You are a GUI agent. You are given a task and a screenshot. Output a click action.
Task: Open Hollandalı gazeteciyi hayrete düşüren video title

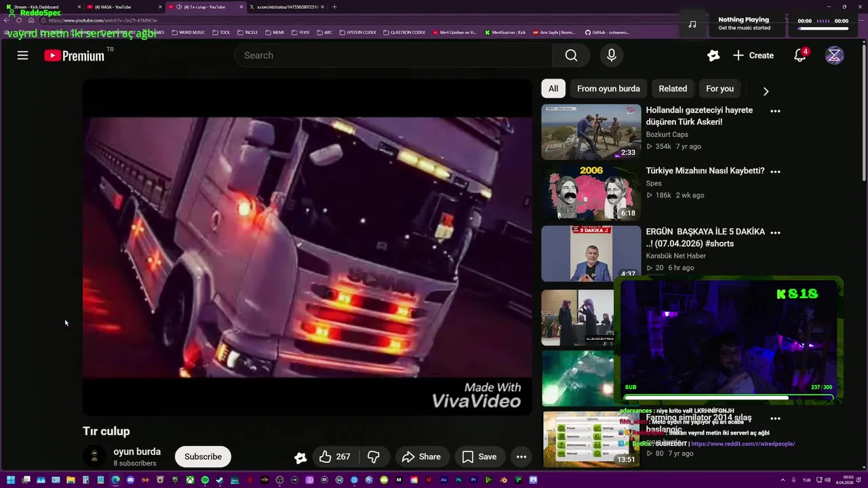click(699, 116)
